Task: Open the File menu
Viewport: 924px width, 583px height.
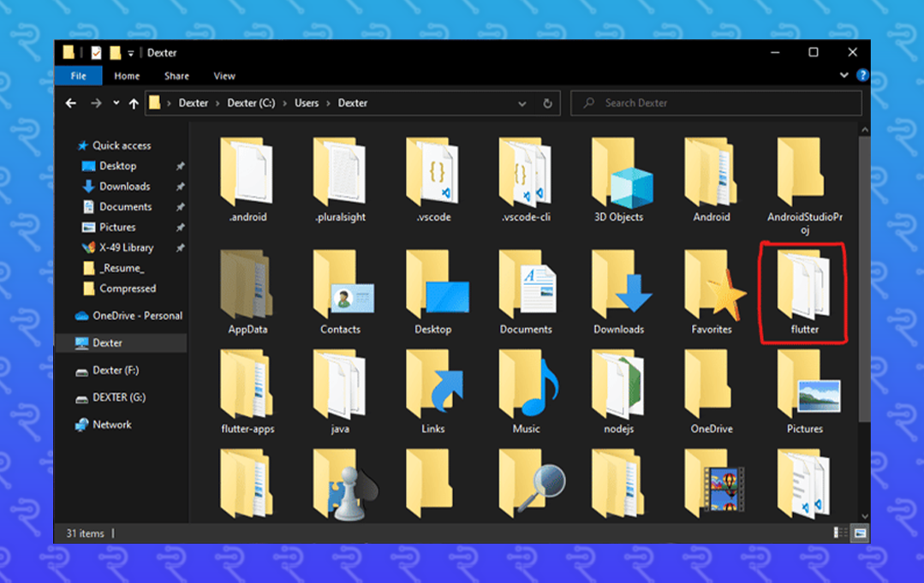Action: click(x=78, y=75)
